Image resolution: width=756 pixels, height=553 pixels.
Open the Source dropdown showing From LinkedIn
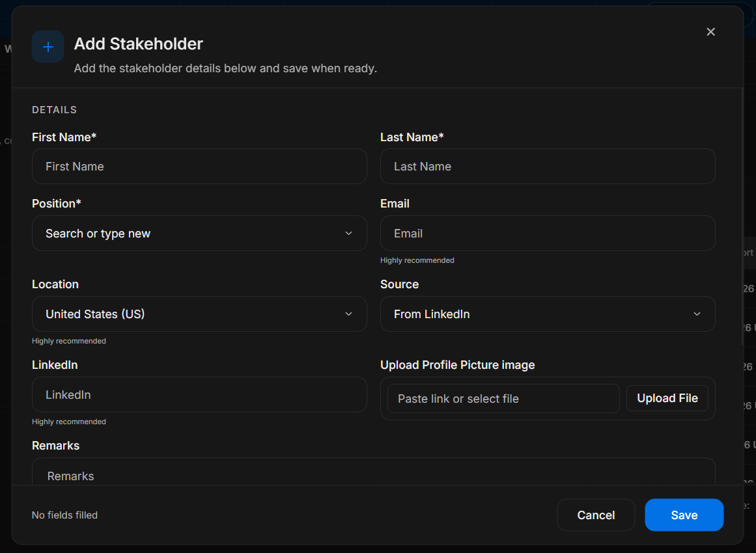click(547, 314)
